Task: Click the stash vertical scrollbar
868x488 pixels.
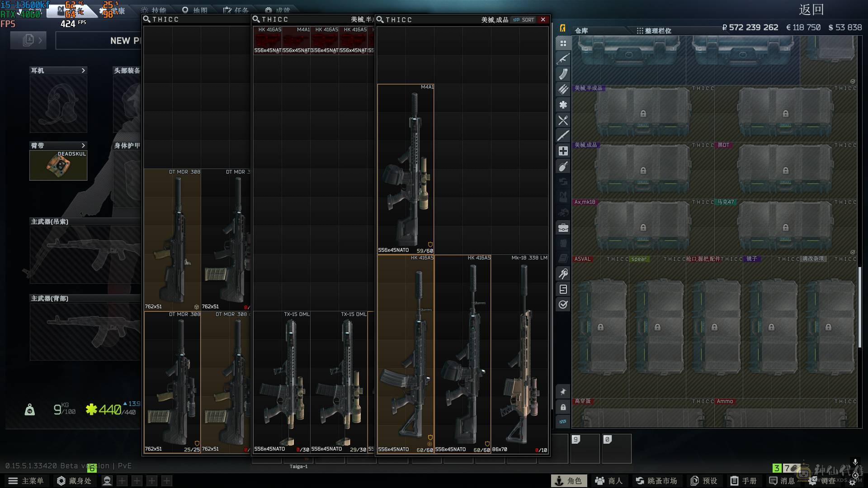Action: (860, 307)
